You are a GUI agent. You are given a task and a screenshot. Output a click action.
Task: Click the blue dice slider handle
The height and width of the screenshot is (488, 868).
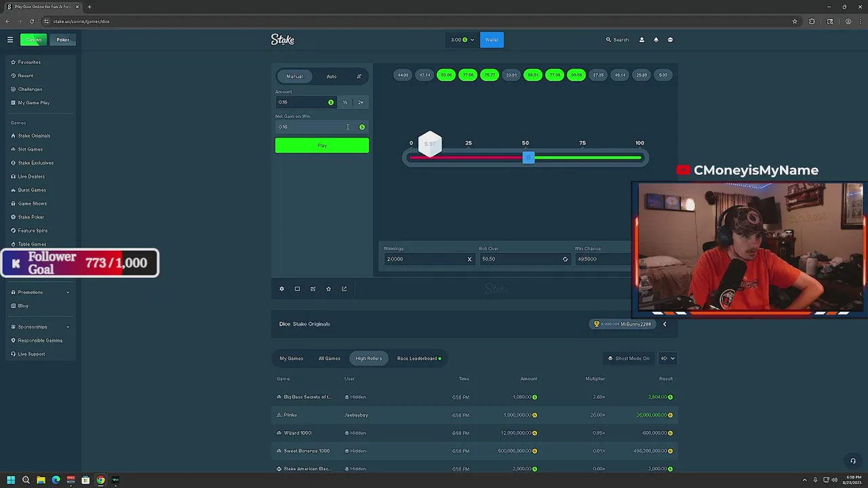(x=528, y=157)
